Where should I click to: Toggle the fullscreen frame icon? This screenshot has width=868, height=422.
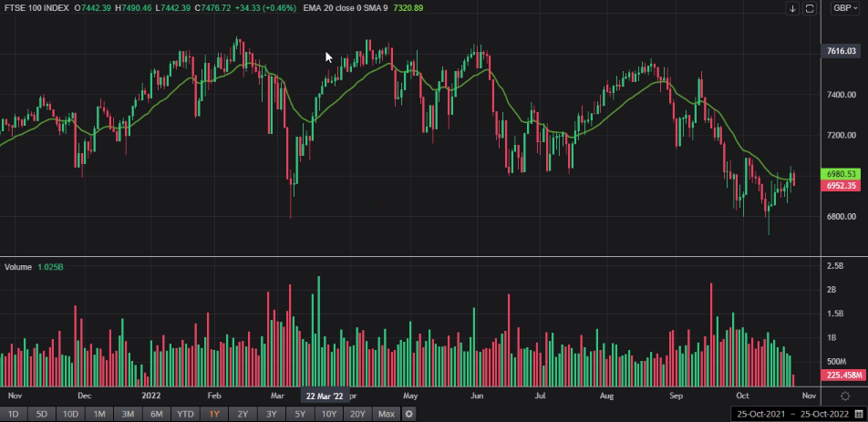coord(810,8)
